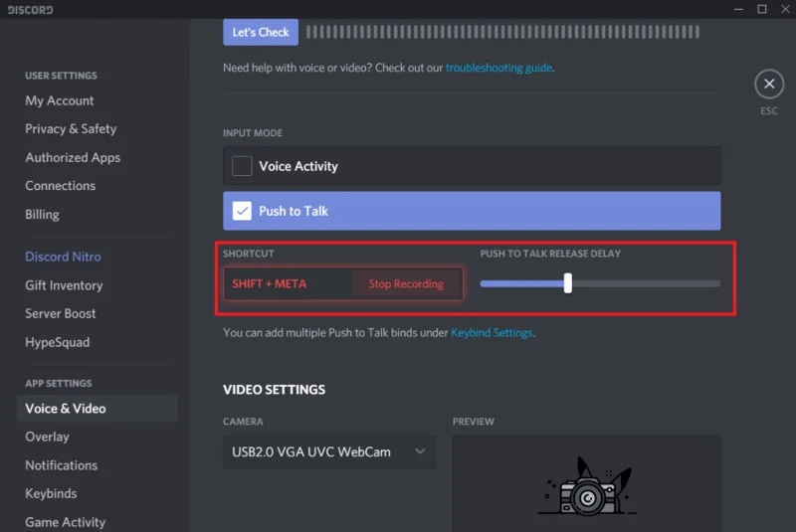The height and width of the screenshot is (532, 796).
Task: Open Server Boost settings
Action: (61, 313)
